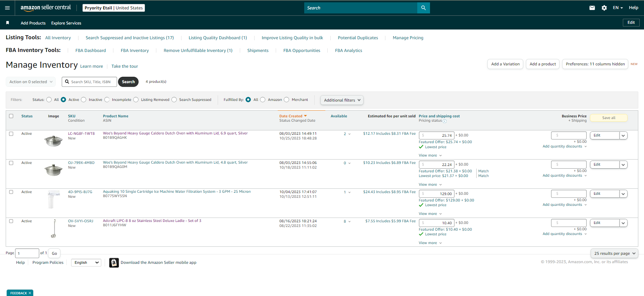Open the Shipments tool link
The height and width of the screenshot is (296, 644).
tap(258, 51)
